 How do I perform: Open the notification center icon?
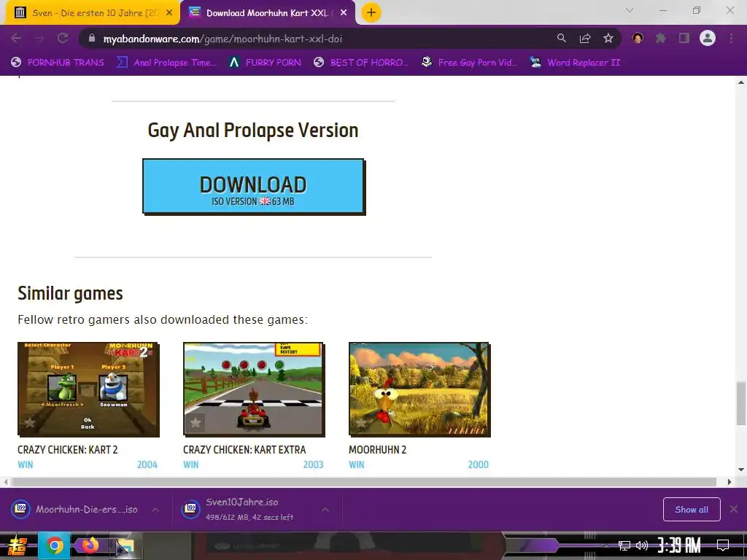click(x=723, y=545)
